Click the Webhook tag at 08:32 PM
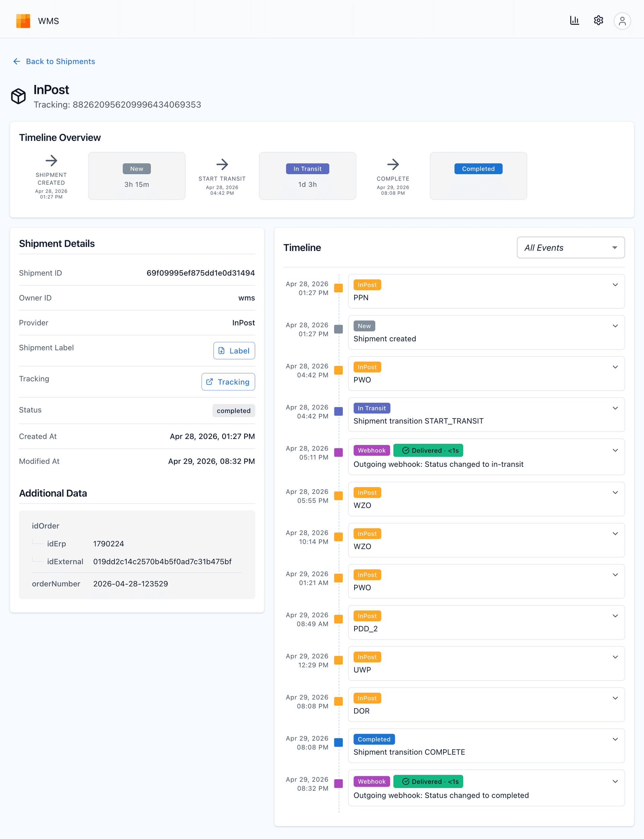The width and height of the screenshot is (644, 839). coord(371,781)
